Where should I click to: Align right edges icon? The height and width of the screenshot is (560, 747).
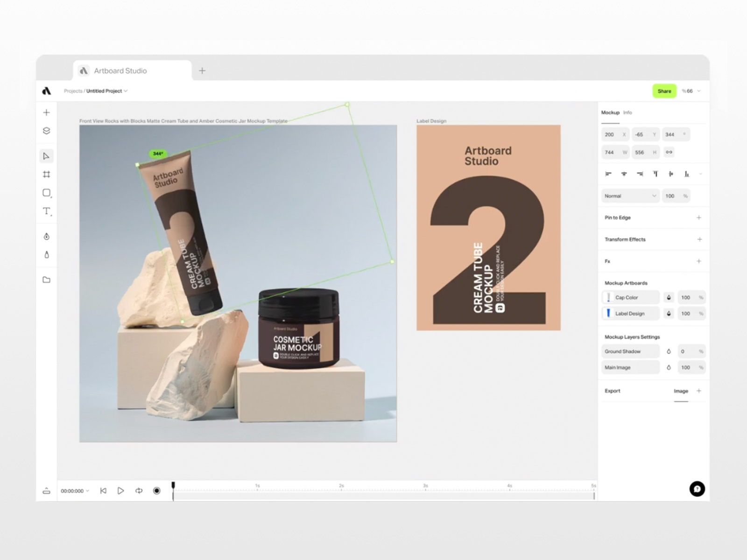point(640,174)
